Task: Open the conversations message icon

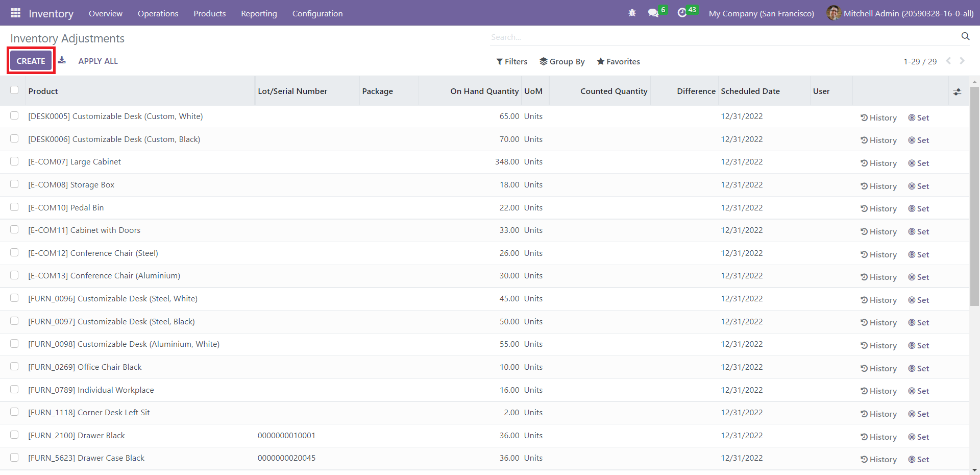Action: coord(653,13)
